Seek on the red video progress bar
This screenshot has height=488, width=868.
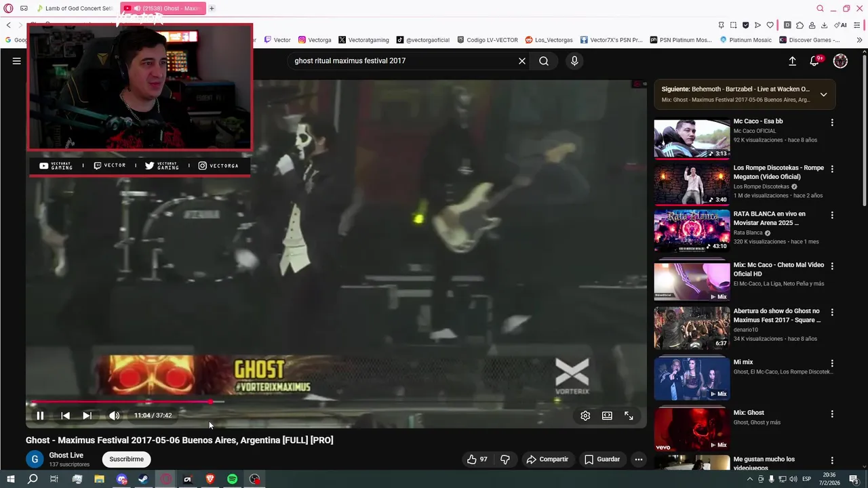click(336, 402)
